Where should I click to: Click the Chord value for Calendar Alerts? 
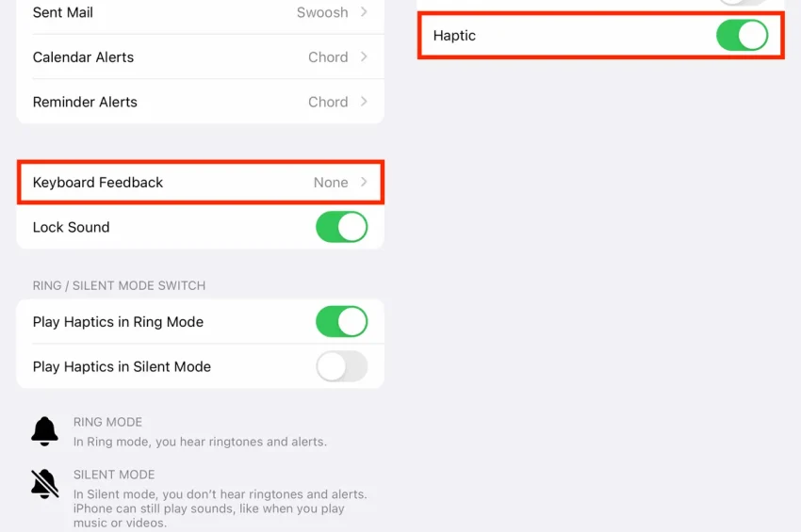[x=328, y=57]
